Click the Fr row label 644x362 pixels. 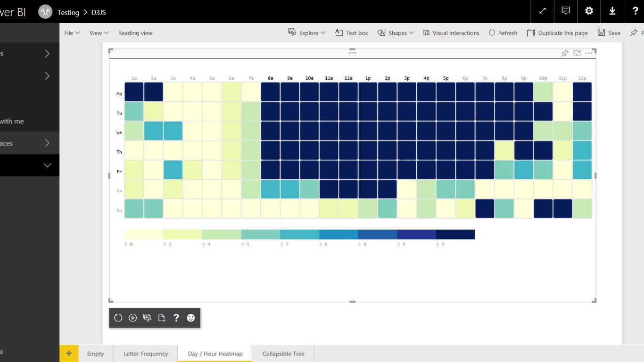pyautogui.click(x=119, y=172)
